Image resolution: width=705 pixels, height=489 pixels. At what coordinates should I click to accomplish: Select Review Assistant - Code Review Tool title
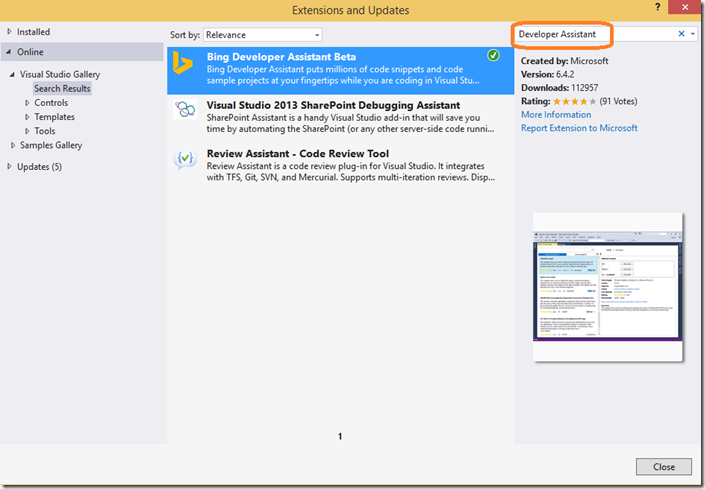tap(298, 154)
